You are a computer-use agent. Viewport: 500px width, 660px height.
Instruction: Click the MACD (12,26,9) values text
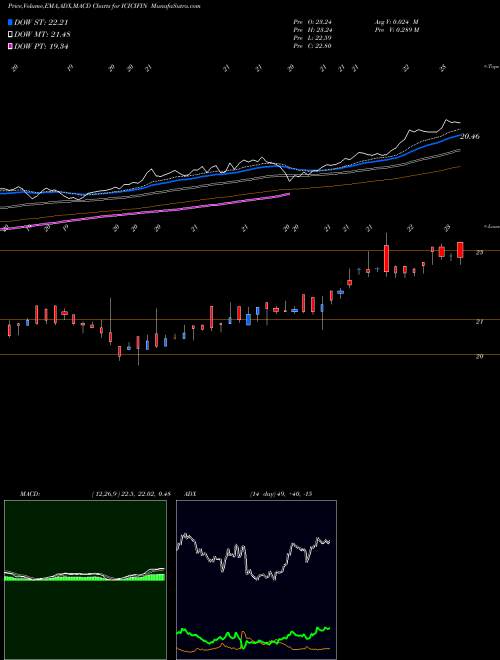pos(131,494)
